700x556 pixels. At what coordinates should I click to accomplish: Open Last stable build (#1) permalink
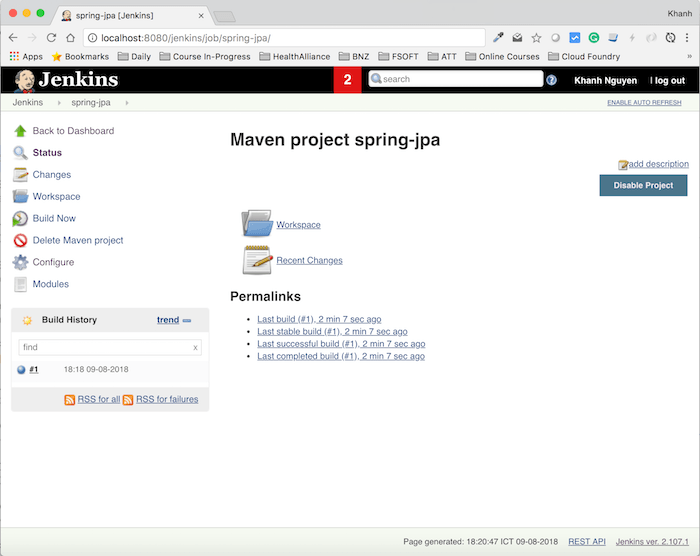point(332,332)
